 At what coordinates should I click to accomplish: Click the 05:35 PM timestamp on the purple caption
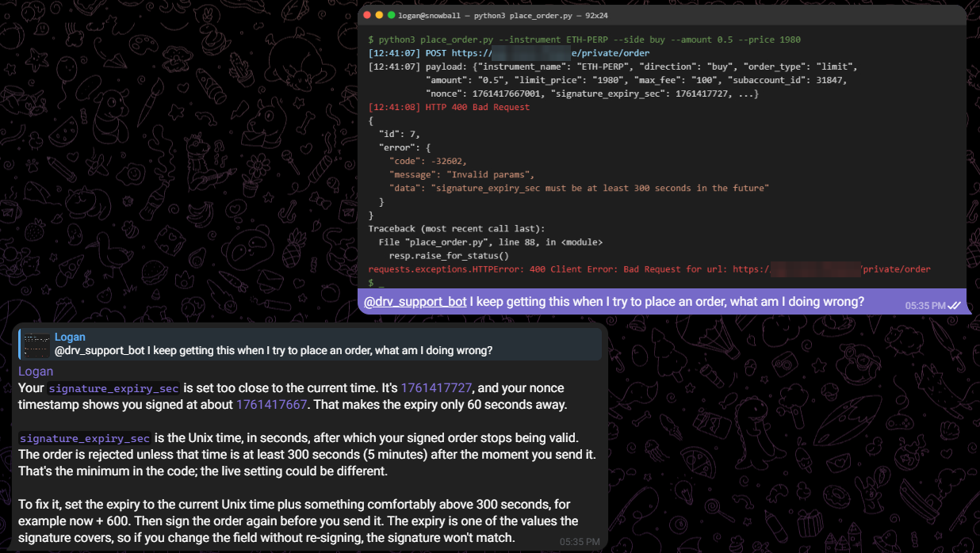pyautogui.click(x=925, y=305)
